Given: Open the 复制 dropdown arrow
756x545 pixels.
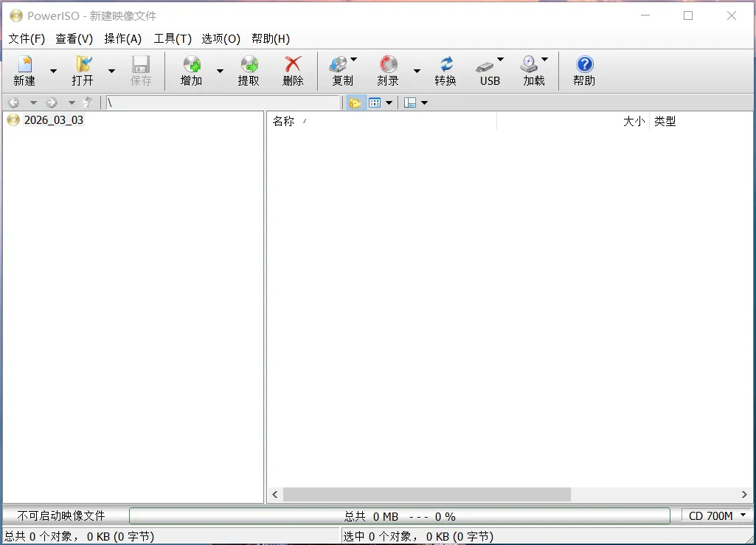Looking at the screenshot, I should [354, 59].
